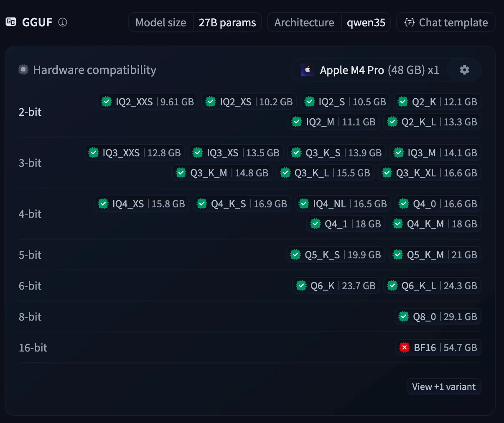Select the IQ3_XS 13.5 GB quantization
The image size is (504, 423).
point(236,153)
